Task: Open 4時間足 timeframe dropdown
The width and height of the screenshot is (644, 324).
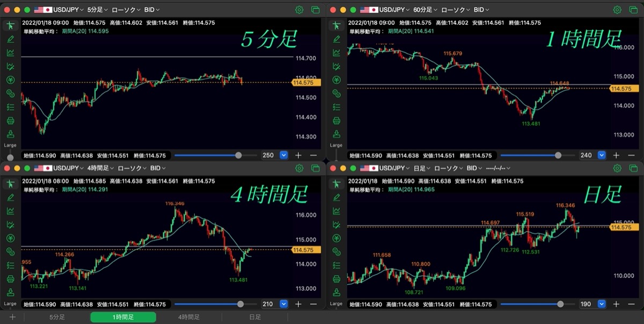Action: 100,168
